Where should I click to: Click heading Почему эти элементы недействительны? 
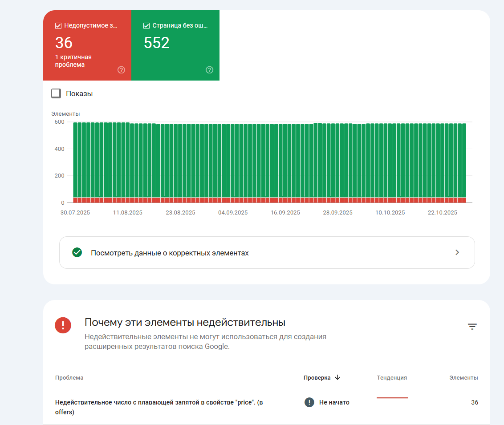click(185, 322)
